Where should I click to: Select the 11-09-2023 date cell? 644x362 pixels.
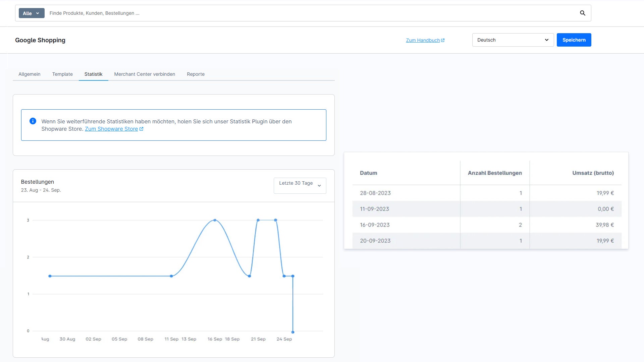pos(374,209)
